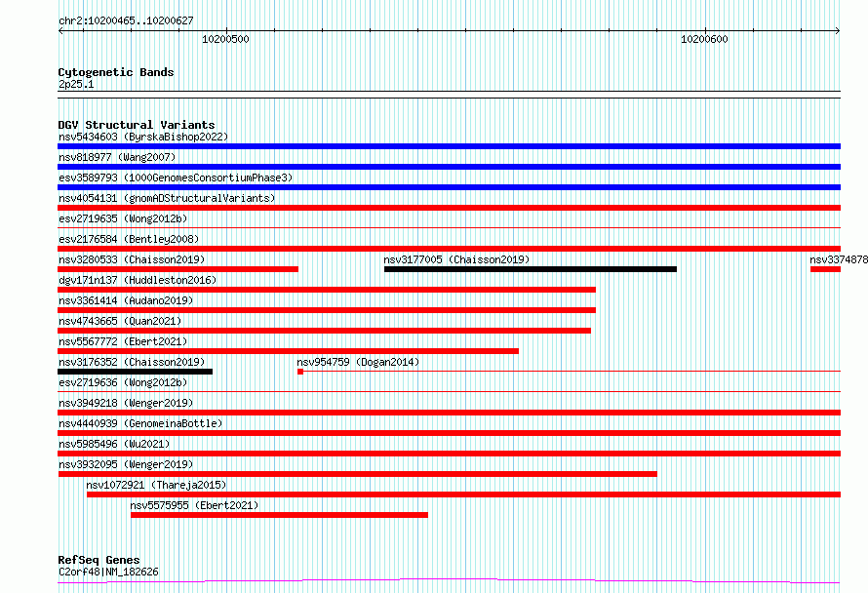
Task: Click the nsv5985496 (Wu2021) label
Action: tap(114, 444)
